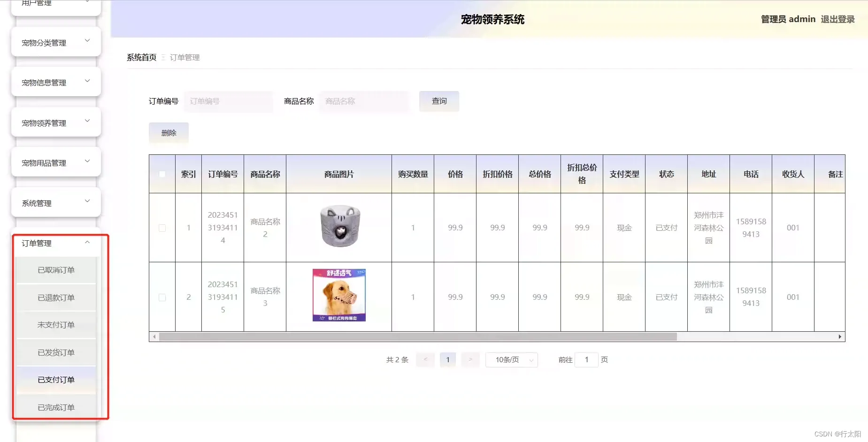868x442 pixels.
Task: Click the 购买数量 column header
Action: click(413, 174)
